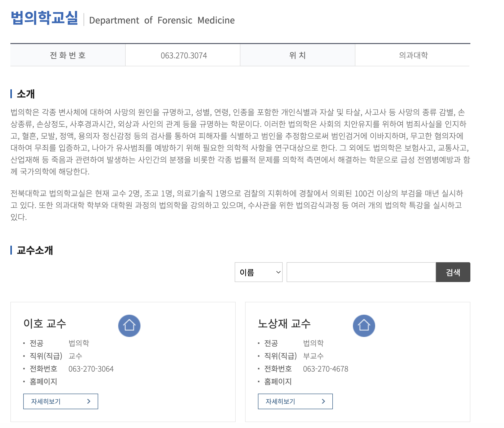
Task: Click the 의과대학 location cell
Action: tap(413, 55)
